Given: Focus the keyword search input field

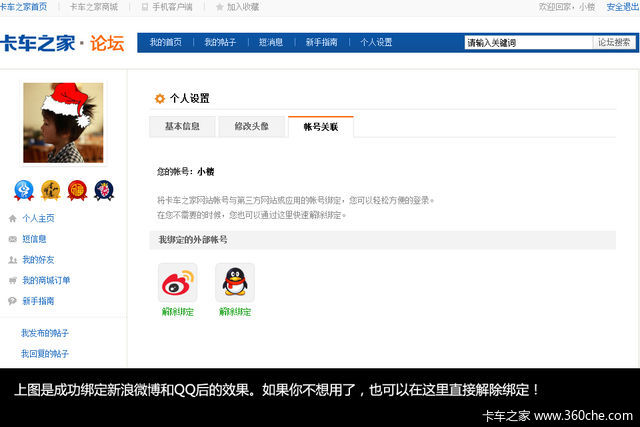Looking at the screenshot, I should (x=527, y=43).
